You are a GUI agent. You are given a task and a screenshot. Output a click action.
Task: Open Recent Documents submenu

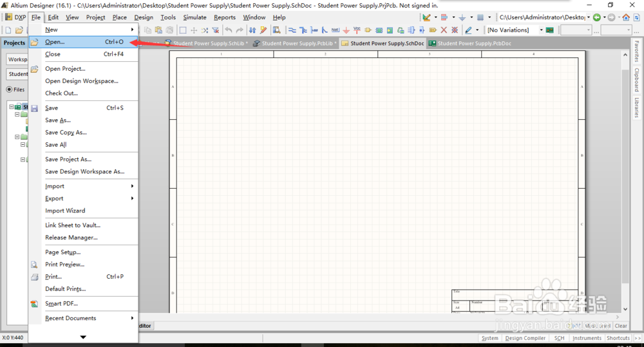(x=83, y=318)
